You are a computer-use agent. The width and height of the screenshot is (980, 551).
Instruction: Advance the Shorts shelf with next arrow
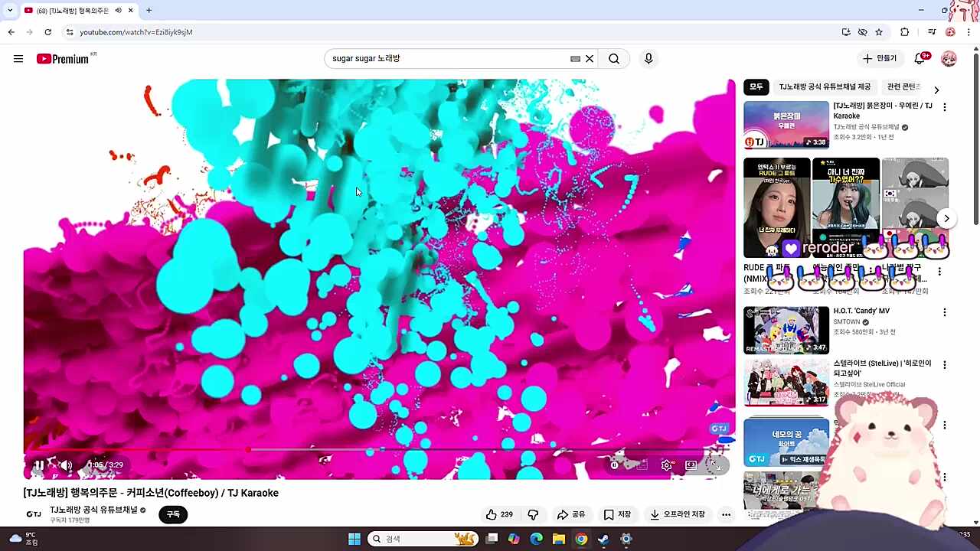click(946, 218)
